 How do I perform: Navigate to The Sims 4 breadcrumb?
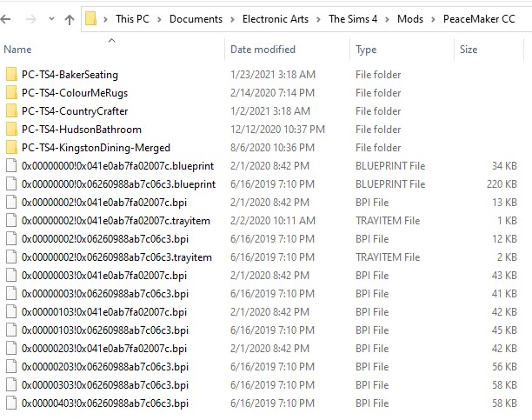(x=353, y=18)
